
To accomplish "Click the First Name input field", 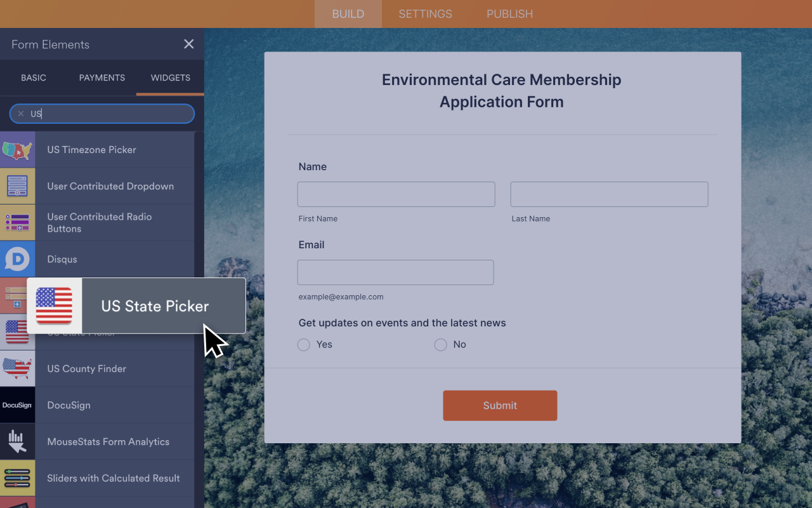I will click(396, 194).
